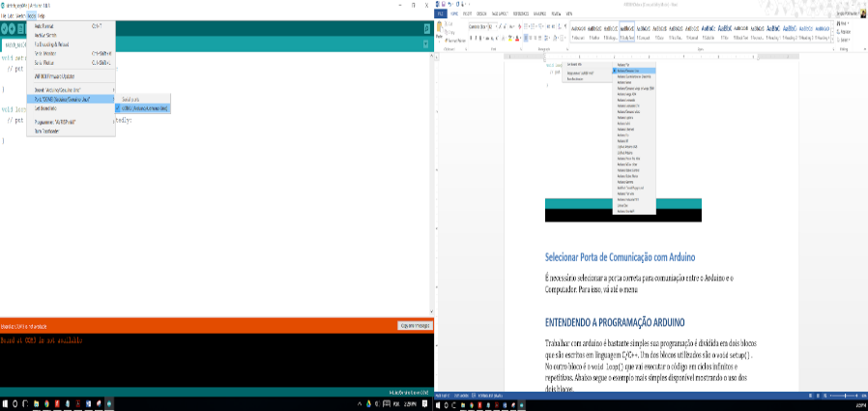Apply the Heading 1 style in gallery

click(x=773, y=32)
